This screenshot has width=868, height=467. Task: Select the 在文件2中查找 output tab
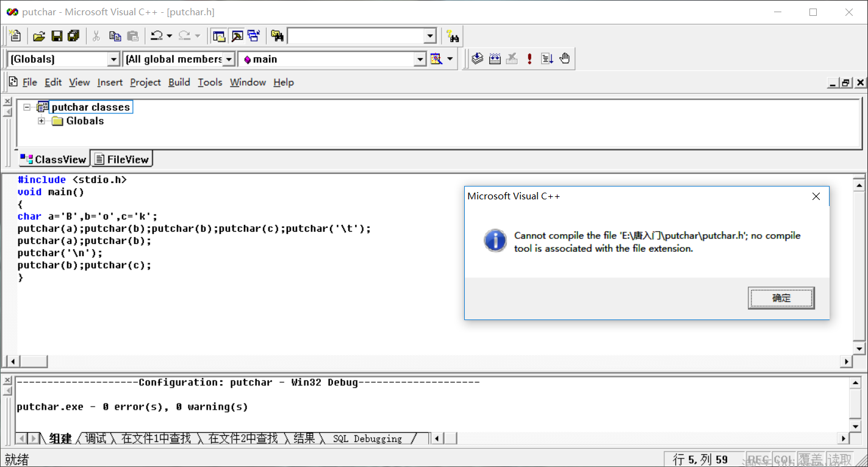tap(243, 438)
